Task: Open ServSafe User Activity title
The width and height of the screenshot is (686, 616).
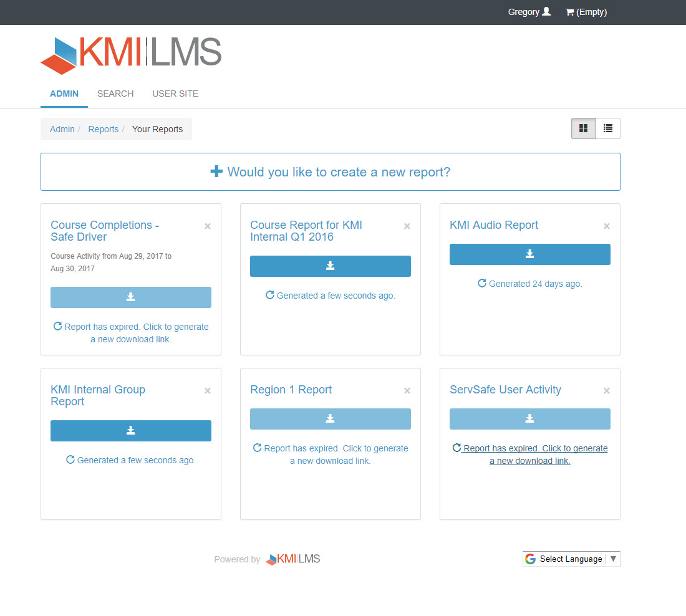Action: (505, 390)
